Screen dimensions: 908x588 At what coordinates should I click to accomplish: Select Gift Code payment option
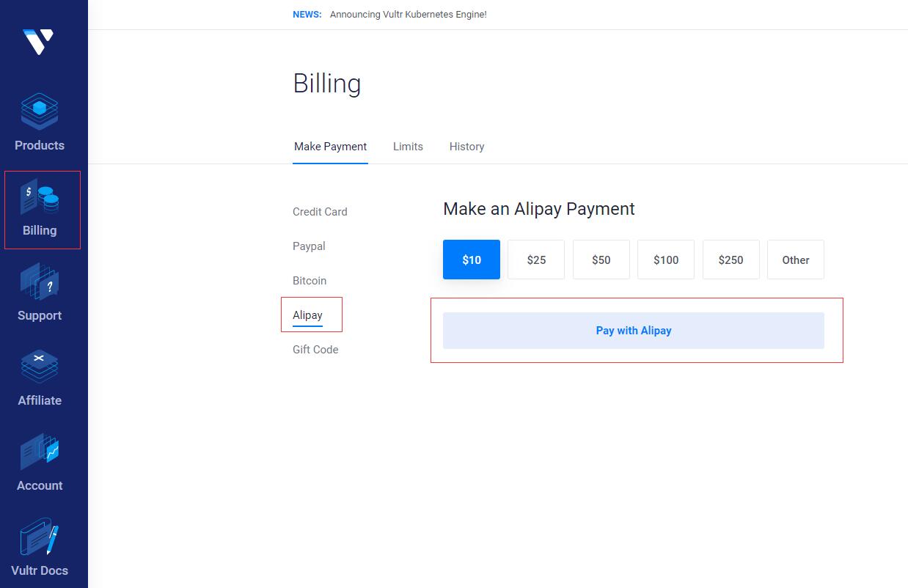315,350
